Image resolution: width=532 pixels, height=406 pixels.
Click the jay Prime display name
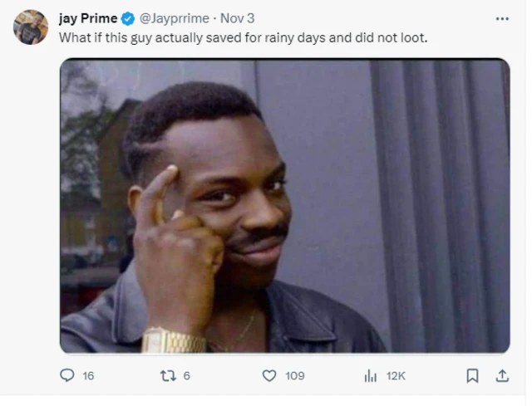(88, 18)
